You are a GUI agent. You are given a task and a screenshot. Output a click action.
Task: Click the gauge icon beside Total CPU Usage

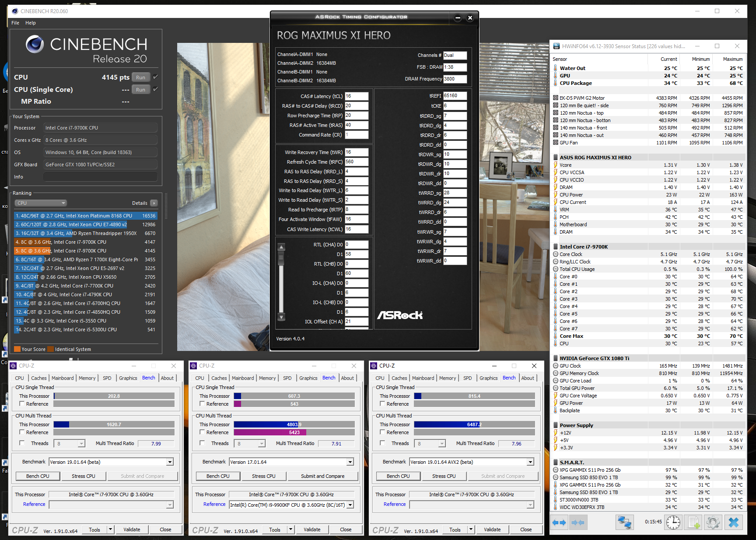pos(556,269)
